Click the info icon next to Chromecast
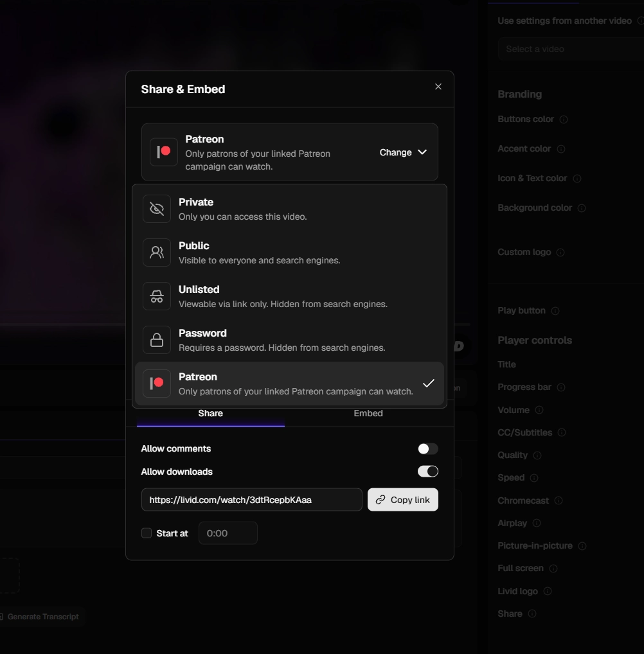The image size is (644, 654). tap(559, 500)
